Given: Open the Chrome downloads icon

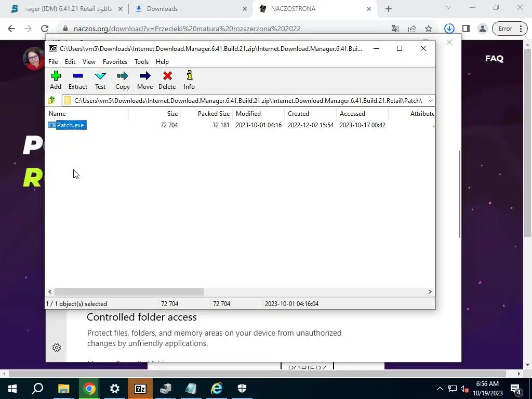Looking at the screenshot, I should point(449,29).
